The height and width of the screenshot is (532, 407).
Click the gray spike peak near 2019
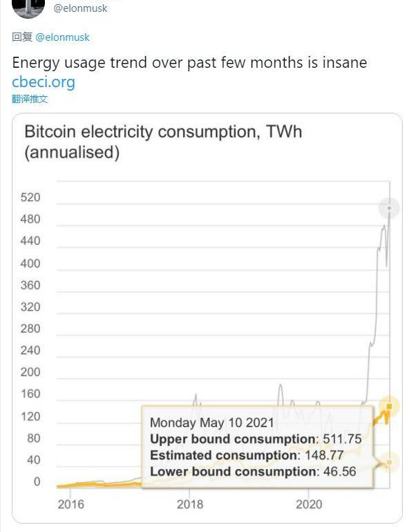(281, 385)
